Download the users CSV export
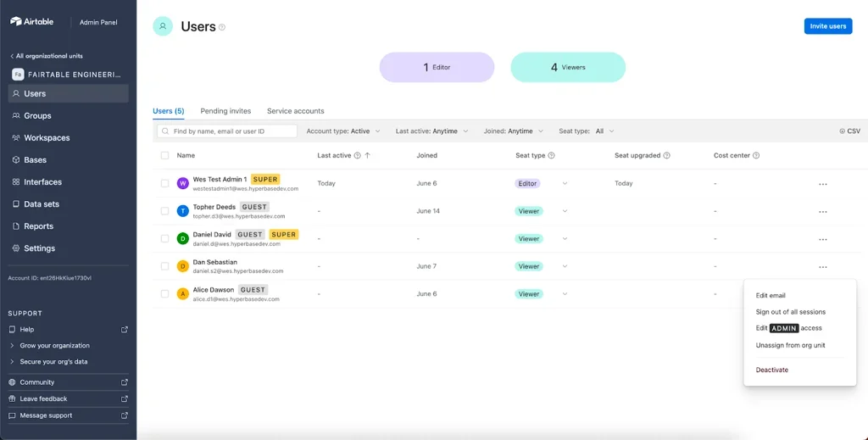 [849, 131]
